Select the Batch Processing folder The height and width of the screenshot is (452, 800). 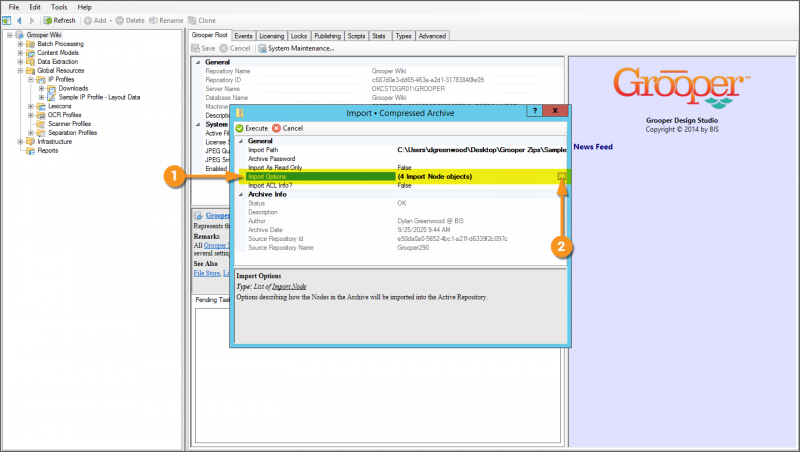click(60, 44)
